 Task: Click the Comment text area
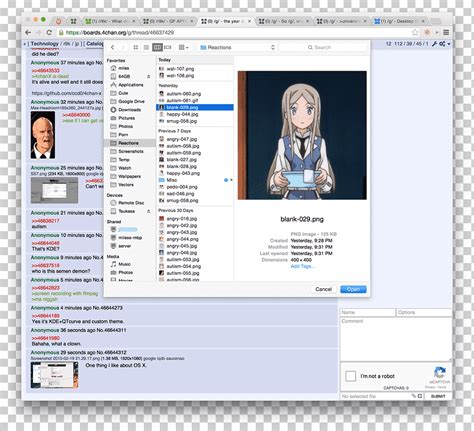396,339
